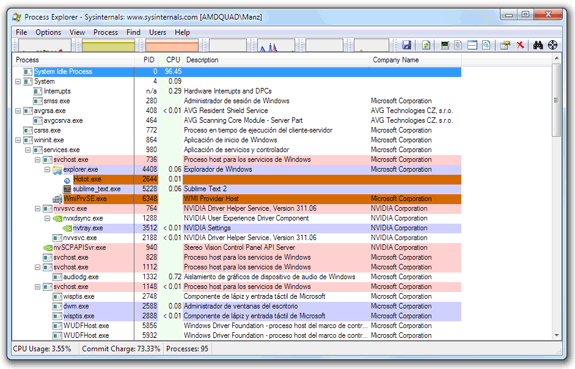Open the process Properties toolbar icon
575x369 pixels.
505,45
